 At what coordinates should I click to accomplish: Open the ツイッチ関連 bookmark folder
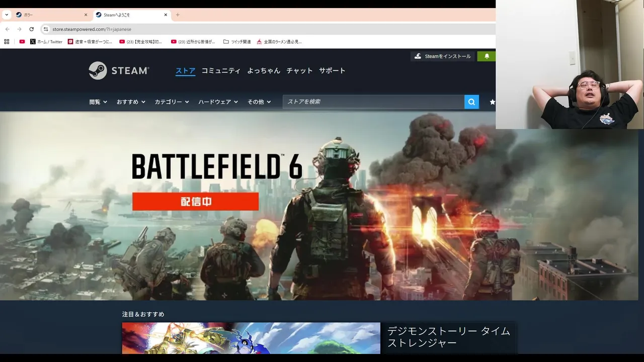[237, 42]
